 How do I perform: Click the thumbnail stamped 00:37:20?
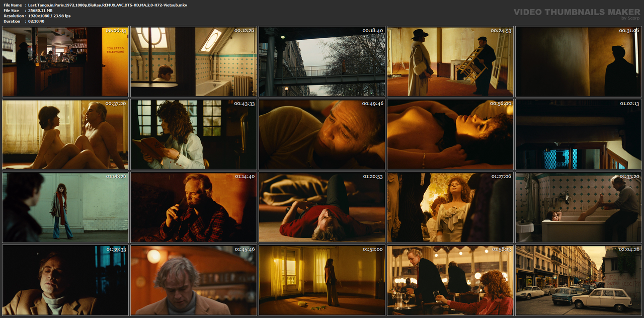pyautogui.click(x=65, y=134)
